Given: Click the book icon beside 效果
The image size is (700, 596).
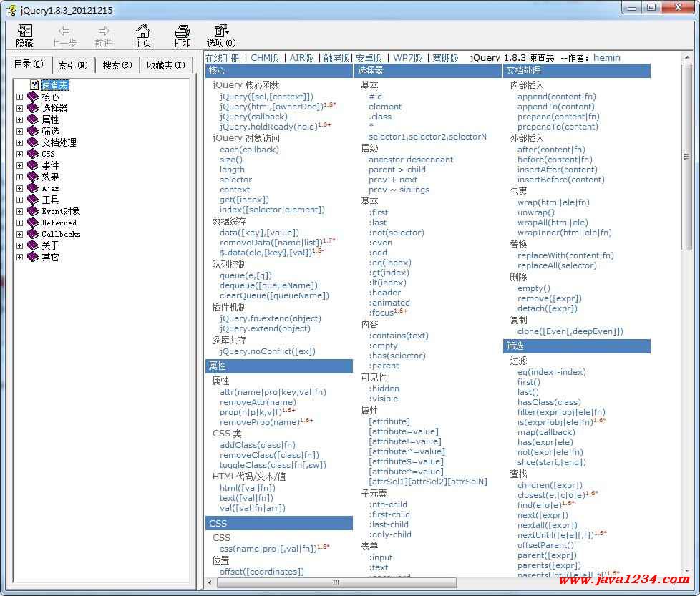Looking at the screenshot, I should [33, 177].
